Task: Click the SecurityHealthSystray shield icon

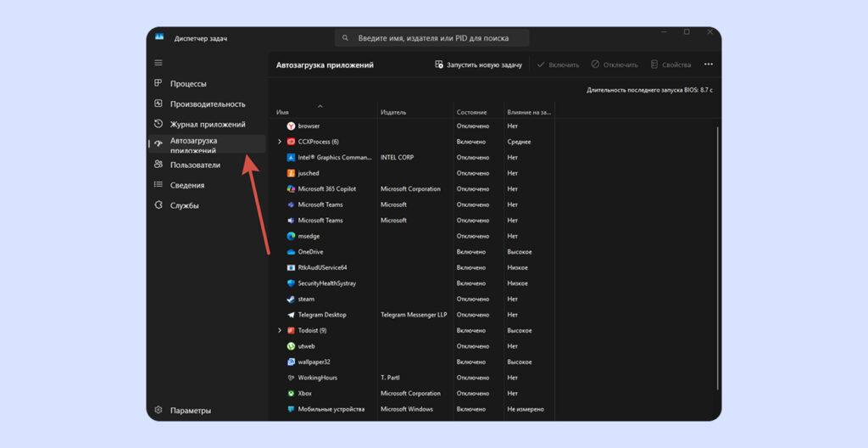Action: coord(292,283)
